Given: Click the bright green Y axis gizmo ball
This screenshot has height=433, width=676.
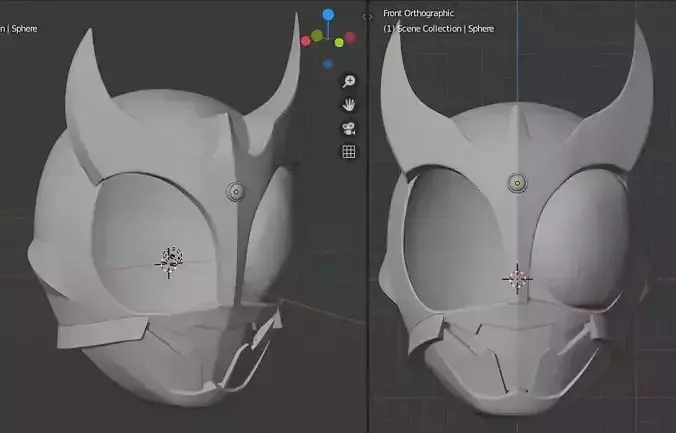Looking at the screenshot, I should 339,43.
